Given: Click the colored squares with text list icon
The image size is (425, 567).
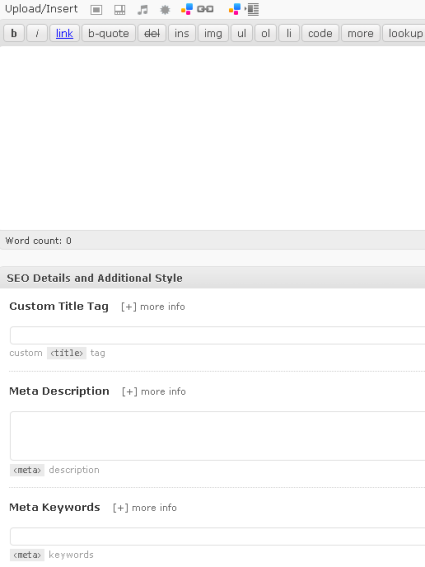Looking at the screenshot, I should [x=244, y=9].
